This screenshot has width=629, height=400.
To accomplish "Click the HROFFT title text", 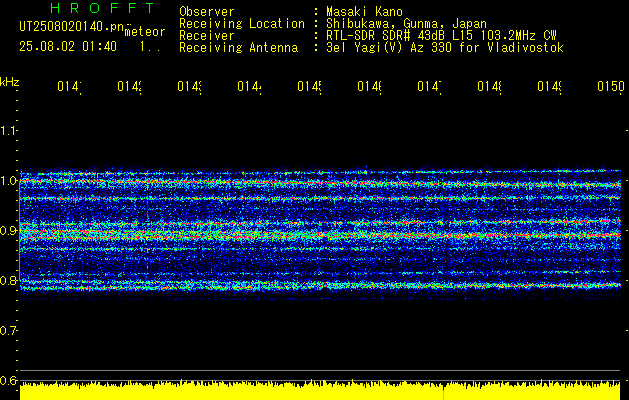I will click(x=102, y=8).
